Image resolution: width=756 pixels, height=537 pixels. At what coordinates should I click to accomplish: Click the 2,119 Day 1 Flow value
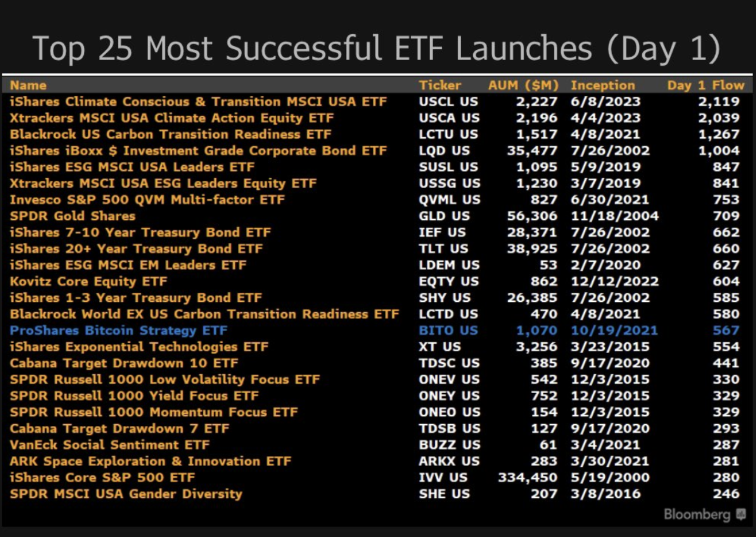719,102
